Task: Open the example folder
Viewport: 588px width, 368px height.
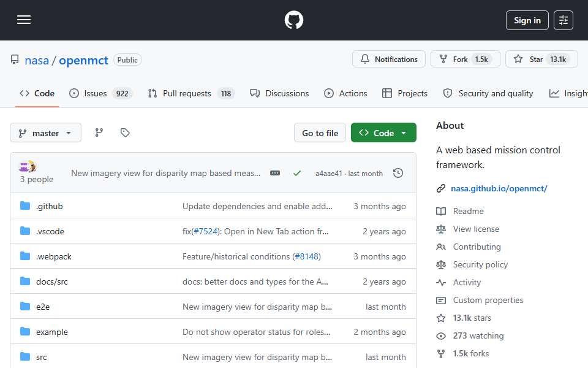Action: [x=51, y=332]
